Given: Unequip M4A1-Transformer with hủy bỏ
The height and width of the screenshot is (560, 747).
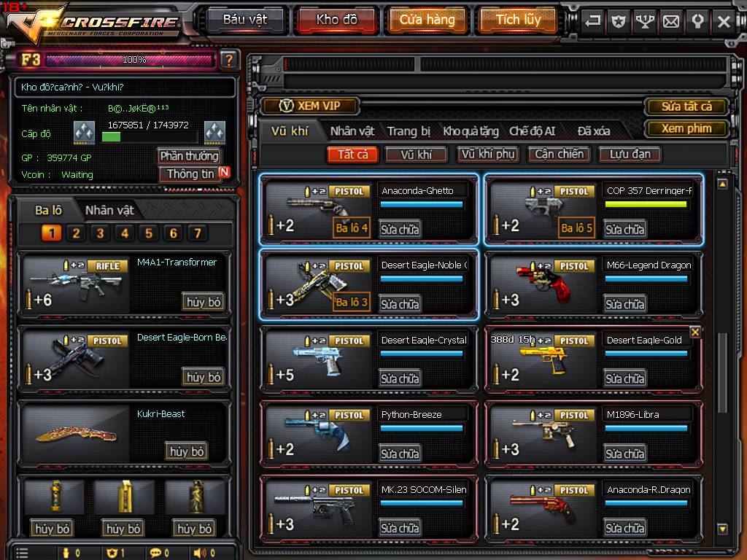Looking at the screenshot, I should pos(204,302).
